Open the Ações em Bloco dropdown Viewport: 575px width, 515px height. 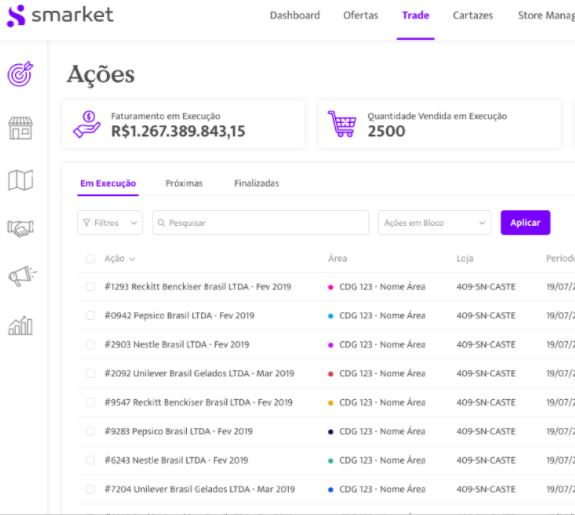(x=434, y=223)
